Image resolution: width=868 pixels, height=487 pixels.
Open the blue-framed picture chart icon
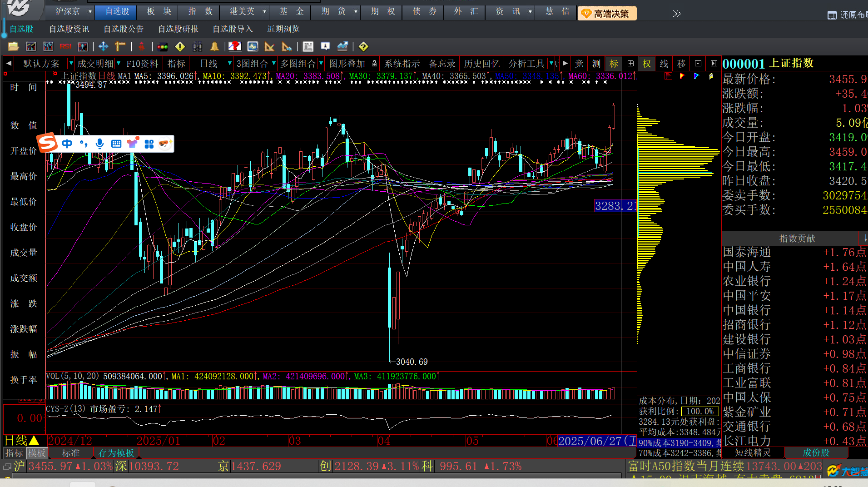pyautogui.click(x=253, y=46)
